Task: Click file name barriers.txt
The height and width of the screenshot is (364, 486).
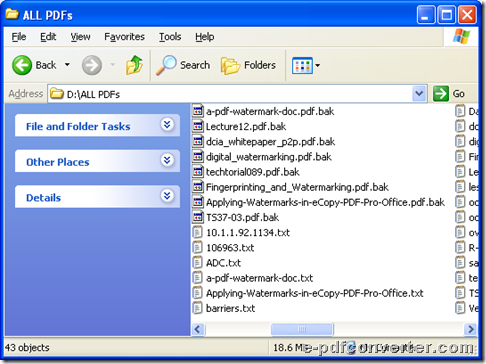Action: point(230,308)
